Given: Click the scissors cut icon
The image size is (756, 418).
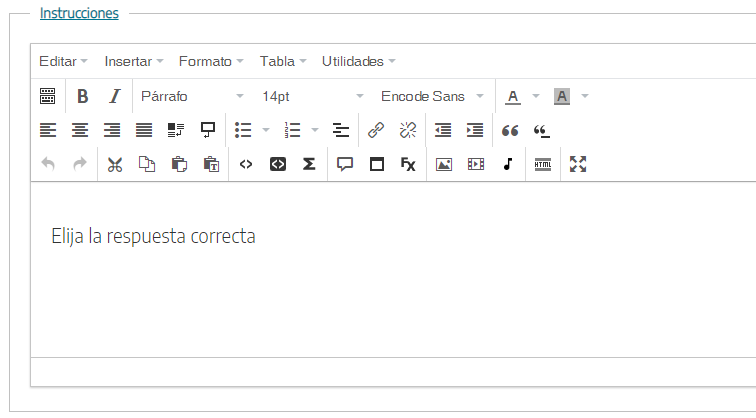Looking at the screenshot, I should [x=114, y=164].
